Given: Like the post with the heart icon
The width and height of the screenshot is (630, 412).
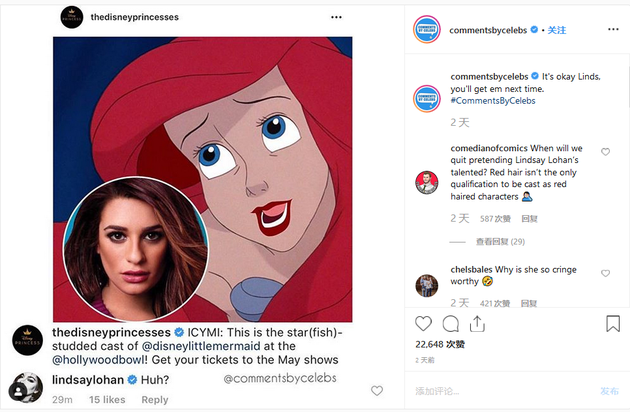Looking at the screenshot, I should click(x=423, y=324).
